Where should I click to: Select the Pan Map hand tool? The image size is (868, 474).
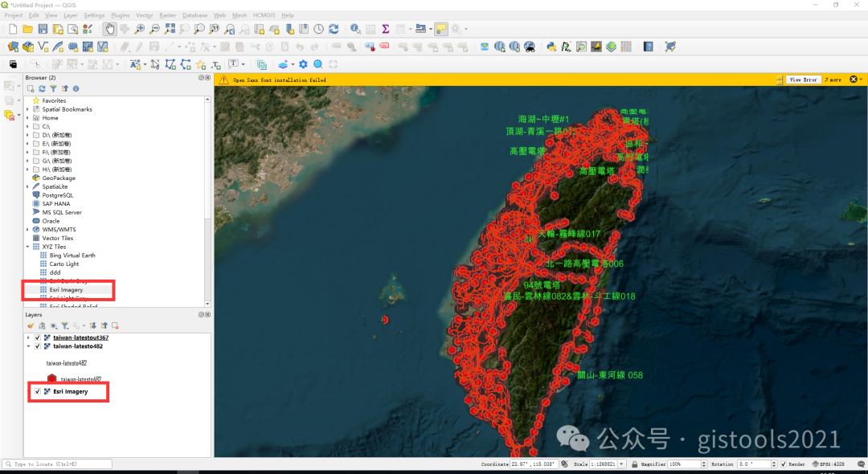pyautogui.click(x=109, y=29)
